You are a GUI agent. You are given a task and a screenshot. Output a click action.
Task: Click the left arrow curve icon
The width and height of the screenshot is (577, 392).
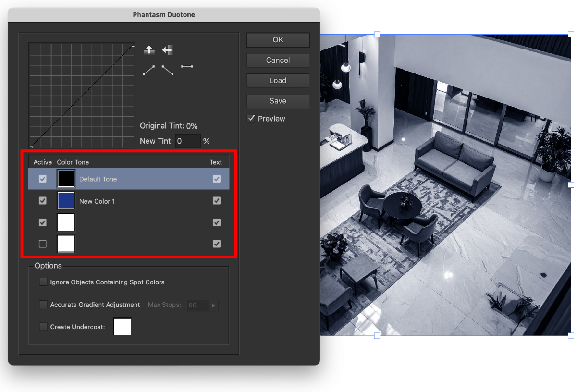pyautogui.click(x=167, y=50)
